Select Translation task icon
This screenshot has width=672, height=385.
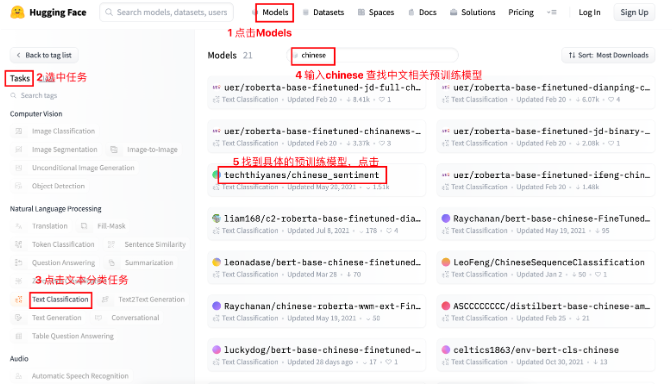point(19,226)
